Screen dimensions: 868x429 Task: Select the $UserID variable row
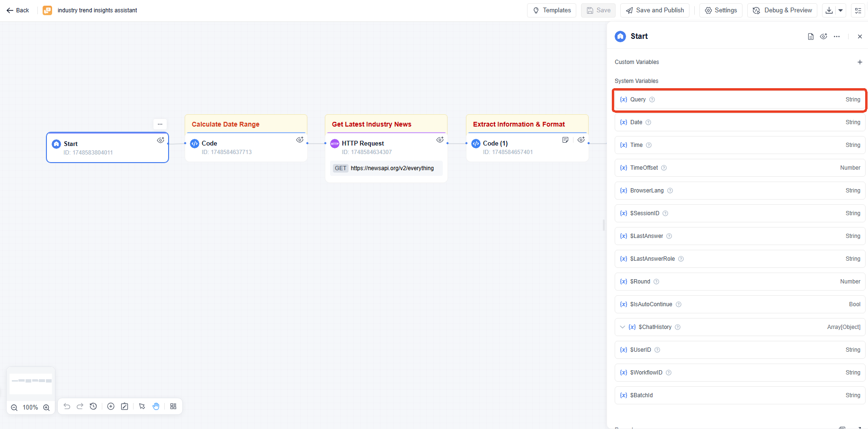[740, 350]
